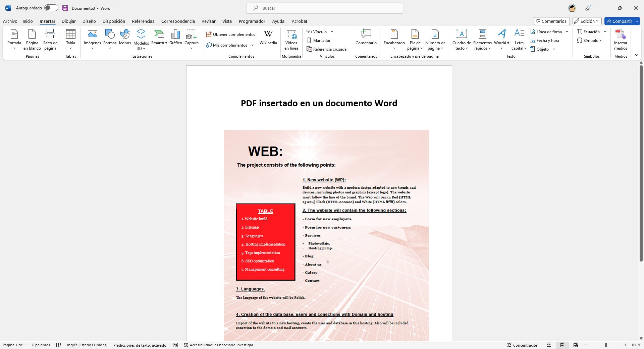Check Accesibilidad status in status bar

coord(218,345)
